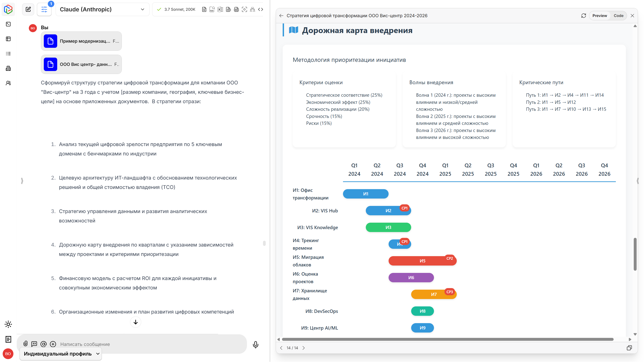This screenshot has height=362, width=644.
Task: Open the users icon in left sidebar
Action: coord(8,83)
